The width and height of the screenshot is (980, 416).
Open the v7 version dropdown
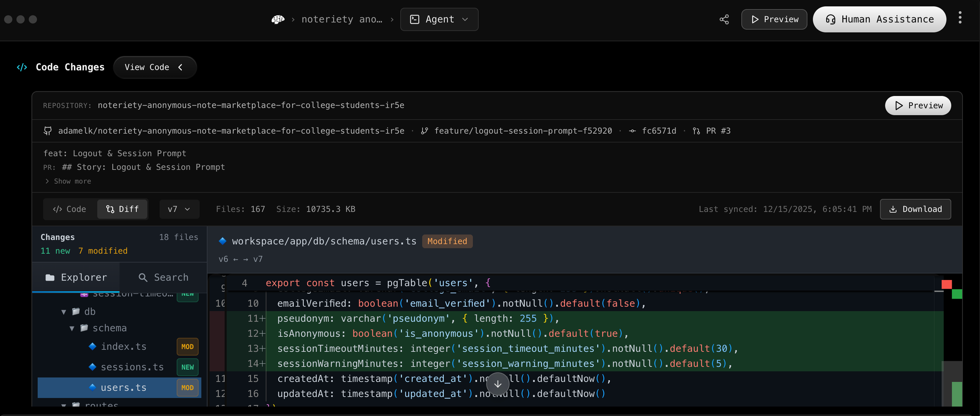click(179, 209)
